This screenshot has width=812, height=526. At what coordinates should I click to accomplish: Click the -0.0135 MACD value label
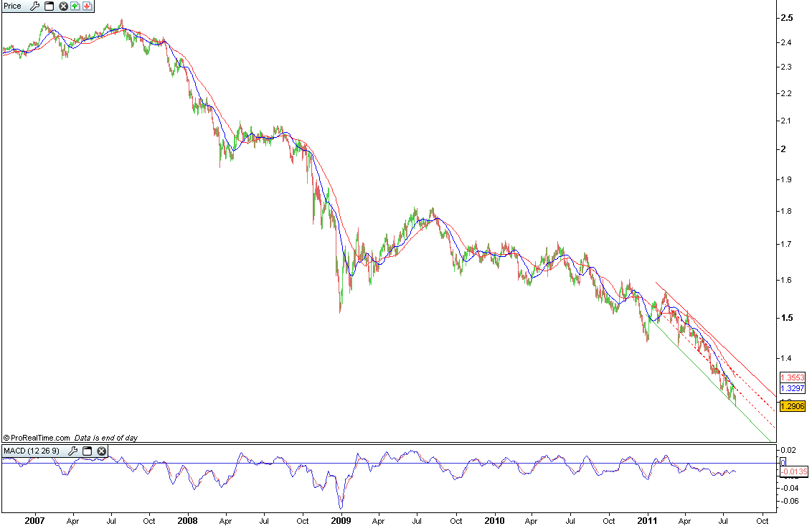pyautogui.click(x=794, y=471)
